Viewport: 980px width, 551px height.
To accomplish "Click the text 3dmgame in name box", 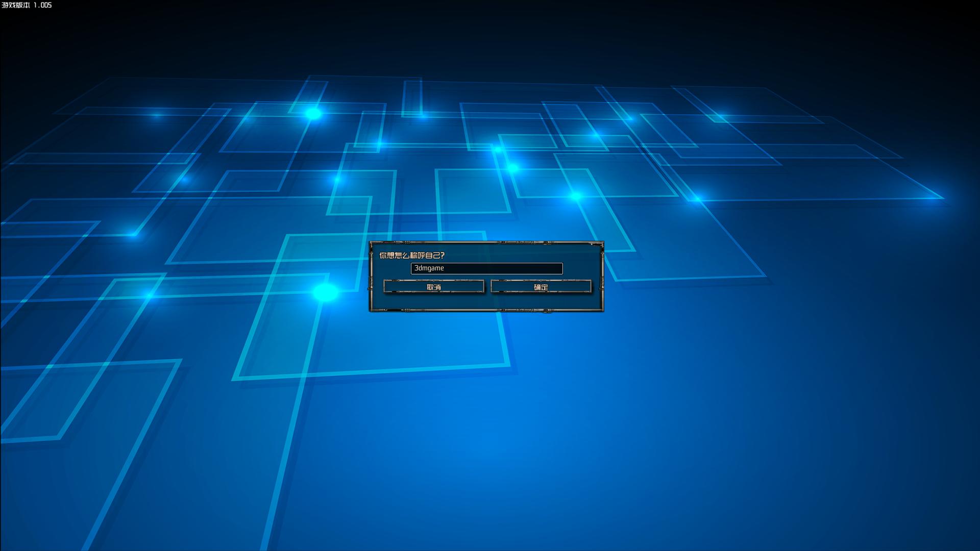I will (x=429, y=268).
